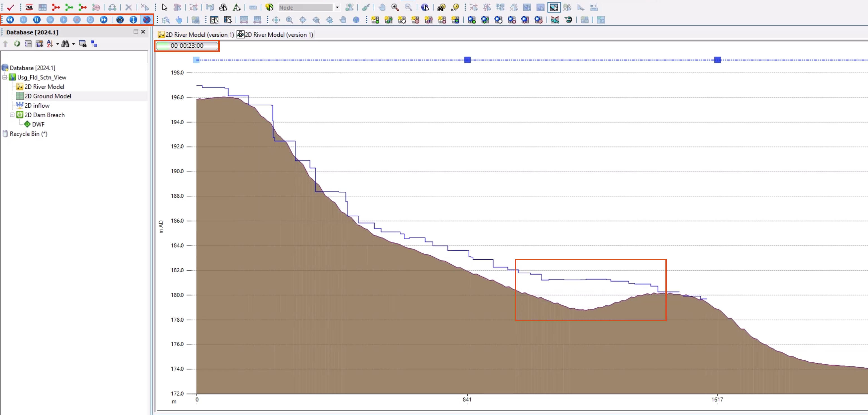Viewport: 868px width, 415px height.
Task: Collapse the Usg_Fld_Sctn_View group
Action: coord(5,77)
